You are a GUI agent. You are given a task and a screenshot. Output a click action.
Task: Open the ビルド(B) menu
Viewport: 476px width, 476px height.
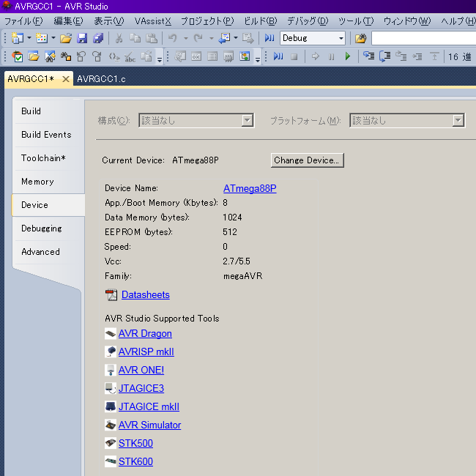coord(261,21)
